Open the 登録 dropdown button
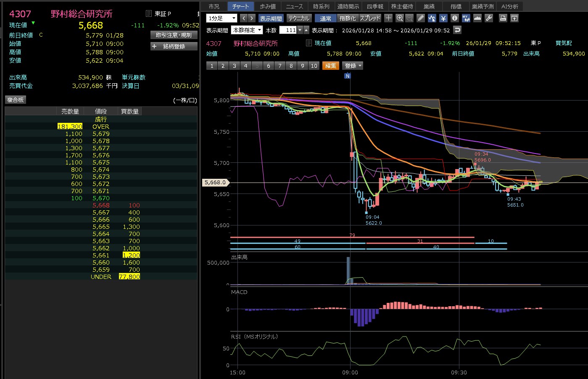588x379 pixels. (352, 66)
